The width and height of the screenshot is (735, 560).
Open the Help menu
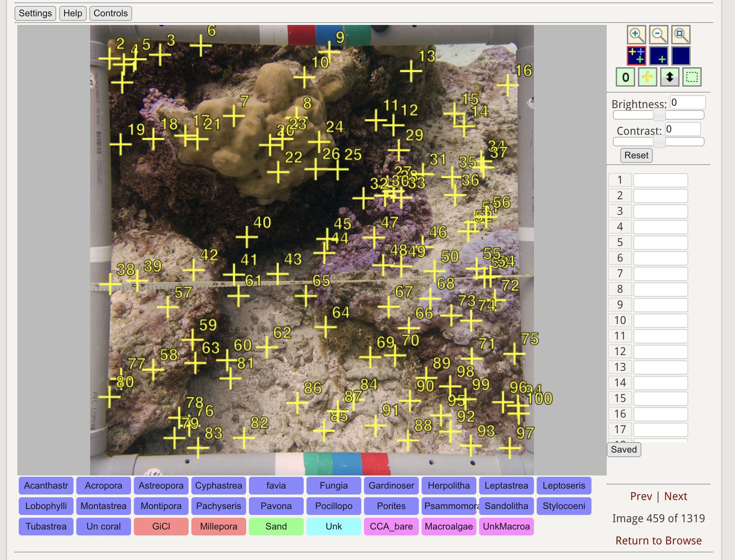(72, 13)
